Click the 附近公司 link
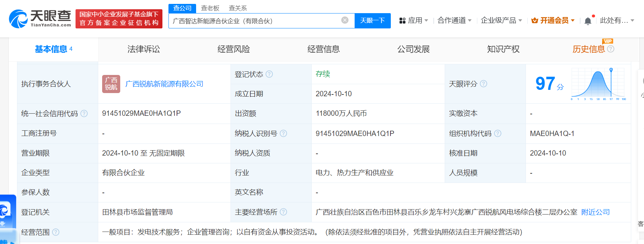Viewport: 644px width, 244px height. coord(595,212)
